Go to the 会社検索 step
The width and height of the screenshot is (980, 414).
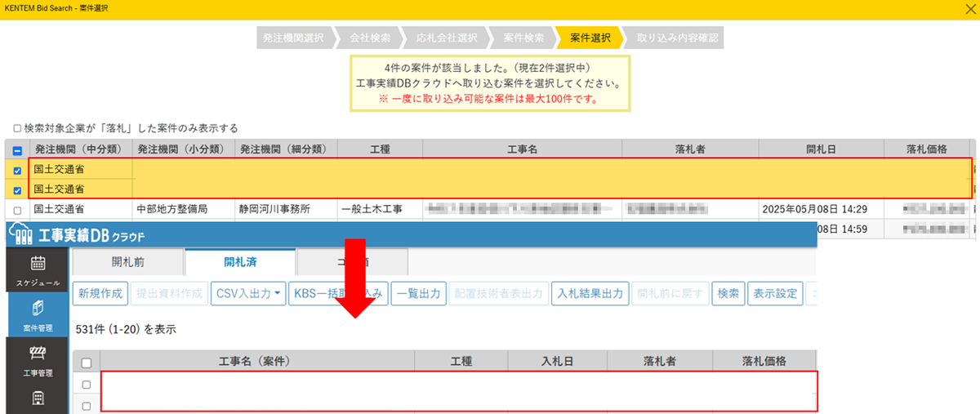369,38
